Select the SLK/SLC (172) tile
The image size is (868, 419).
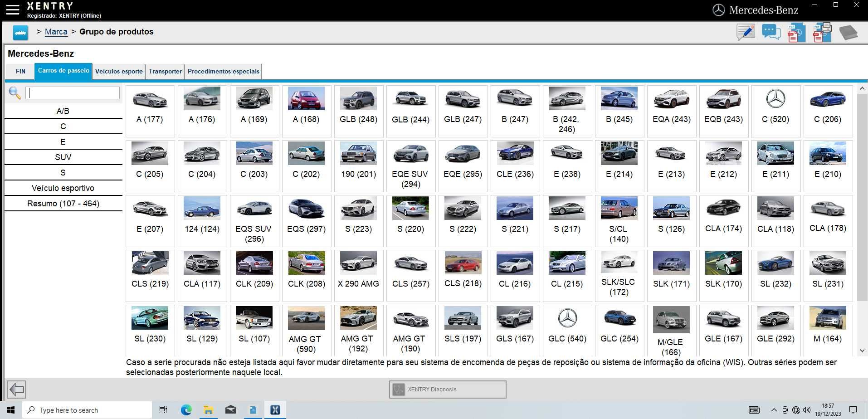[619, 276]
